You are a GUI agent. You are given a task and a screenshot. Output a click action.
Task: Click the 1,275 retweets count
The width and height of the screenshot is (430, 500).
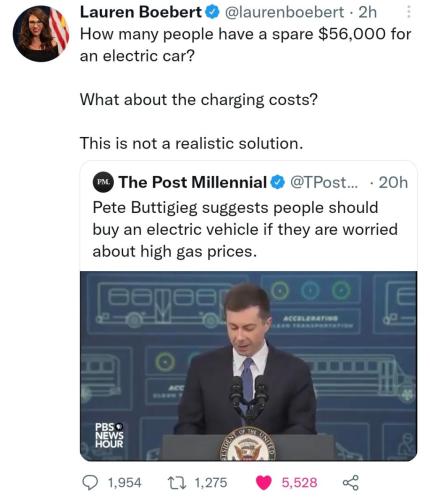(x=211, y=483)
